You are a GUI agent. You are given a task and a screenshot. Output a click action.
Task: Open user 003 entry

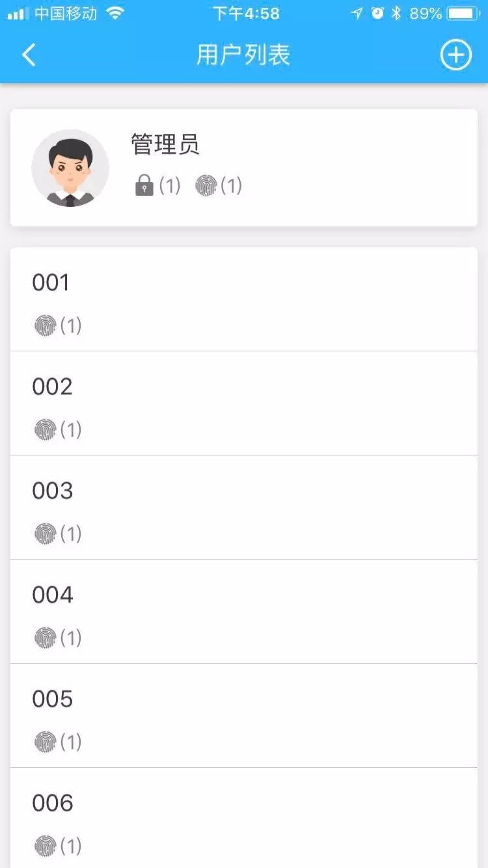pos(52,491)
